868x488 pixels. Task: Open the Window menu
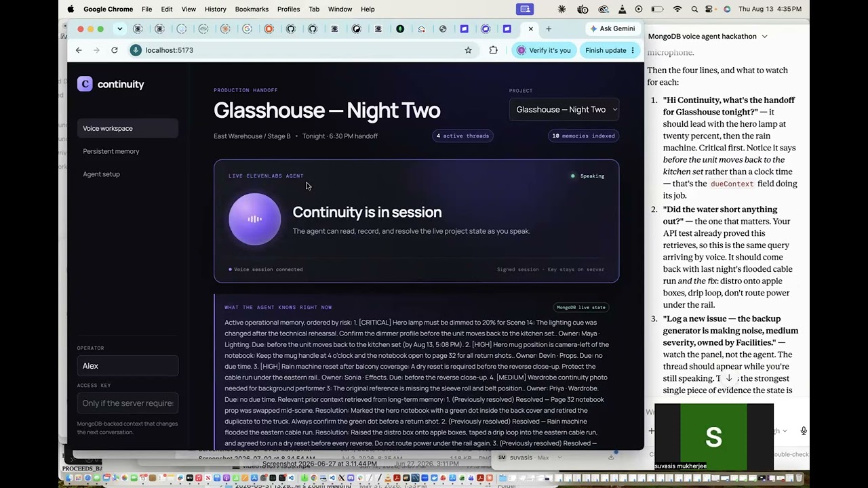[340, 9]
